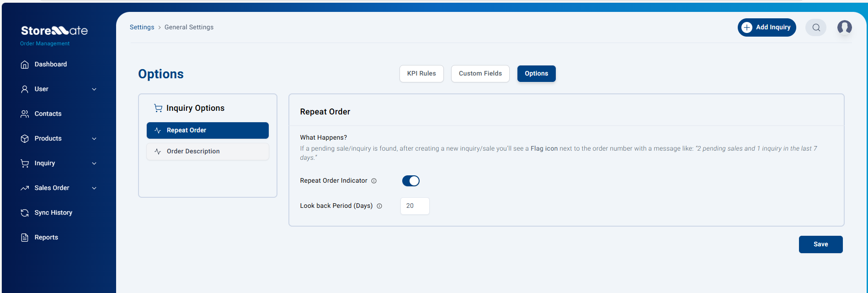This screenshot has width=868, height=293.
Task: Click the Look back Period (Days) label
Action: point(336,206)
